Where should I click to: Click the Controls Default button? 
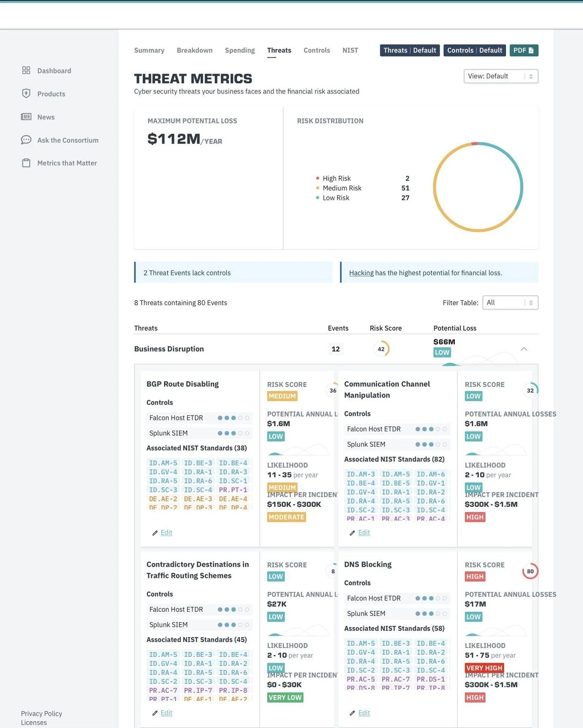(x=475, y=50)
